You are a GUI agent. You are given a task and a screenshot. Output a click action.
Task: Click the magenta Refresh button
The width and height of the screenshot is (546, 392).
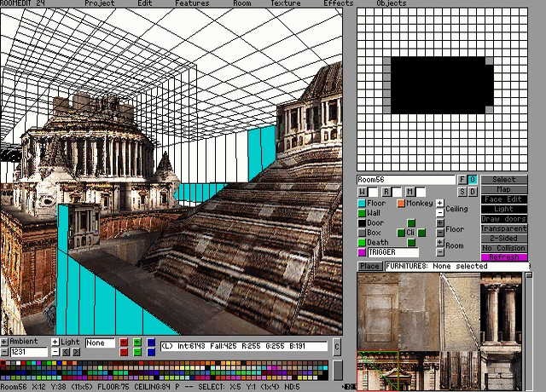pyautogui.click(x=504, y=257)
